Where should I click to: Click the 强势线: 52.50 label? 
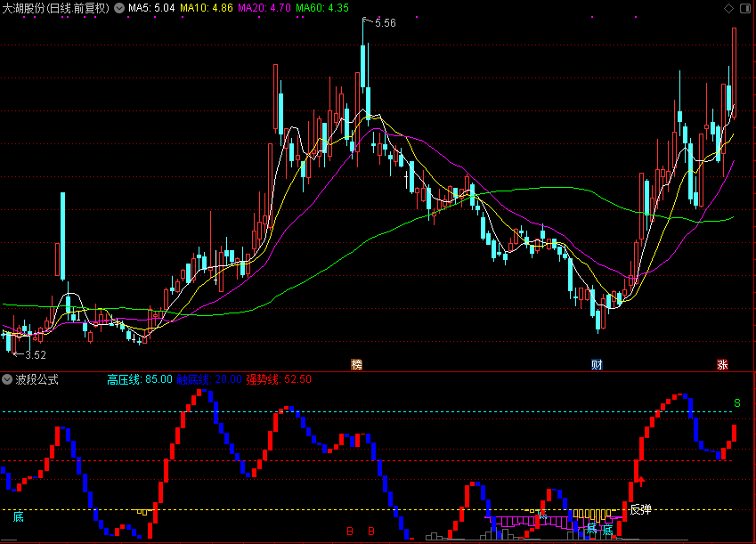pos(279,379)
